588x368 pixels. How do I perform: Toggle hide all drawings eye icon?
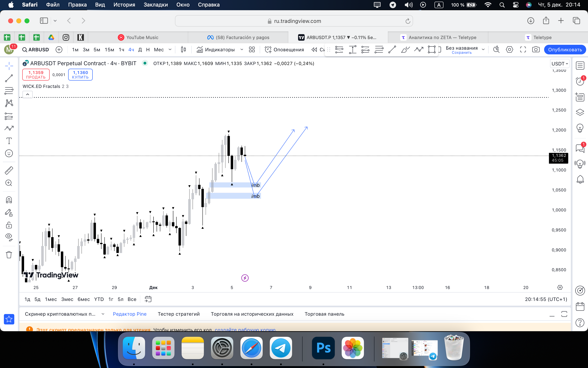click(x=9, y=237)
